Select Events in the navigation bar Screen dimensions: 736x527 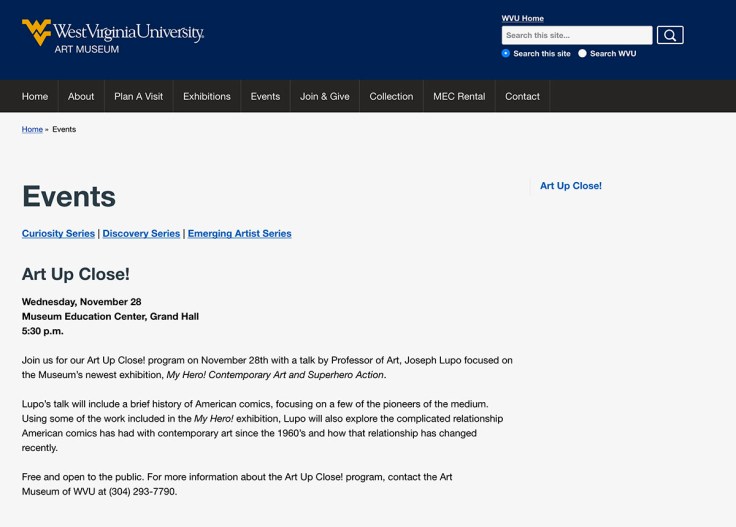[265, 96]
